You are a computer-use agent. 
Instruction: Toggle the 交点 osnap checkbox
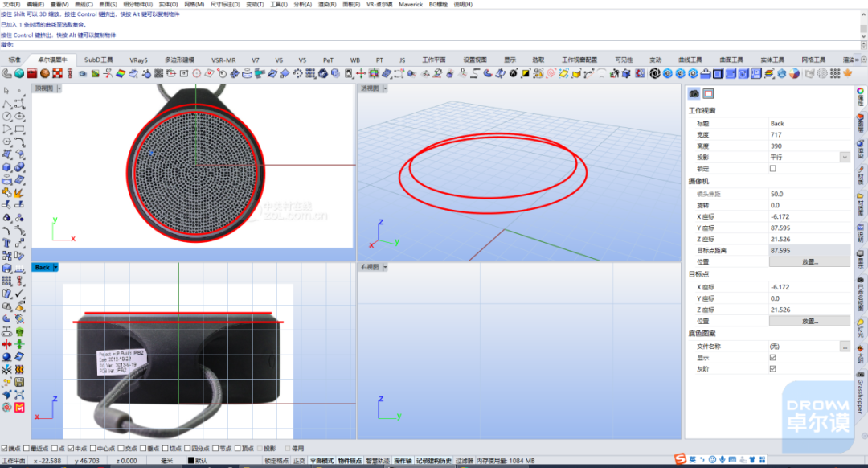[121, 449]
